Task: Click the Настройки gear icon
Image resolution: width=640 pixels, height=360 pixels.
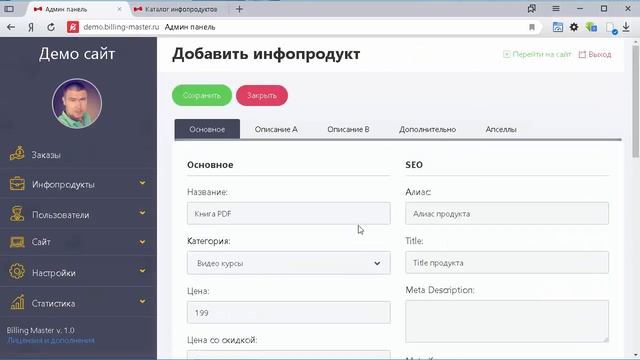Action: [17, 272]
